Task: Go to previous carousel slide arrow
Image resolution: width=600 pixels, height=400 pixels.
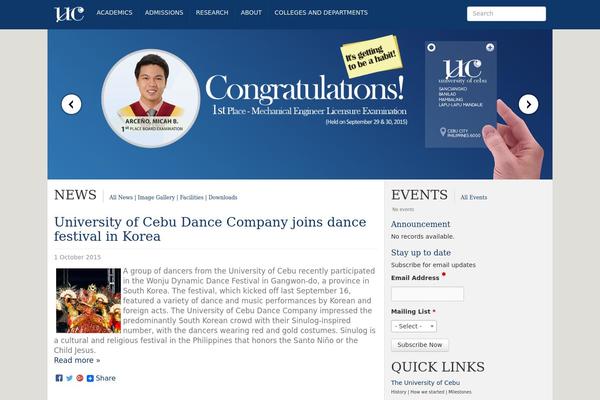Action: click(72, 104)
